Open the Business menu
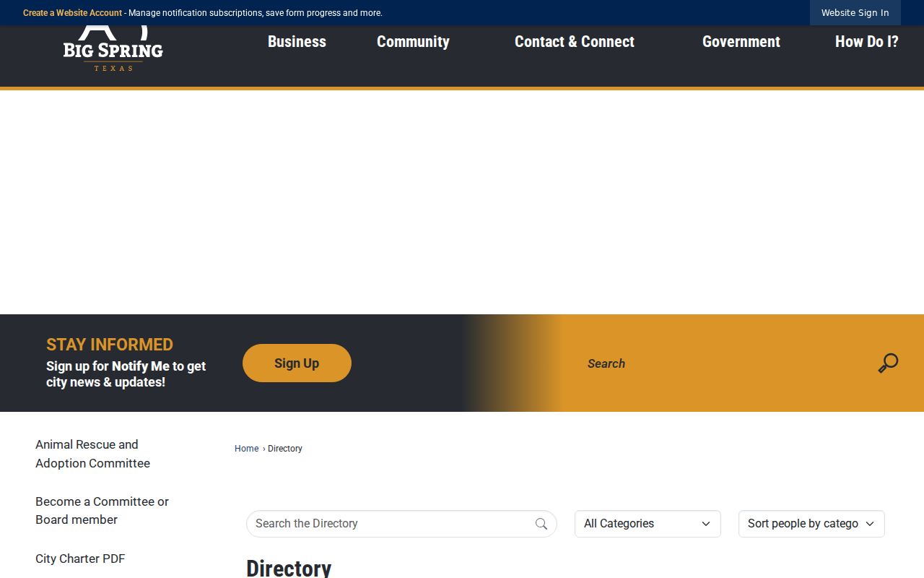Image resolution: width=924 pixels, height=578 pixels. point(297,42)
